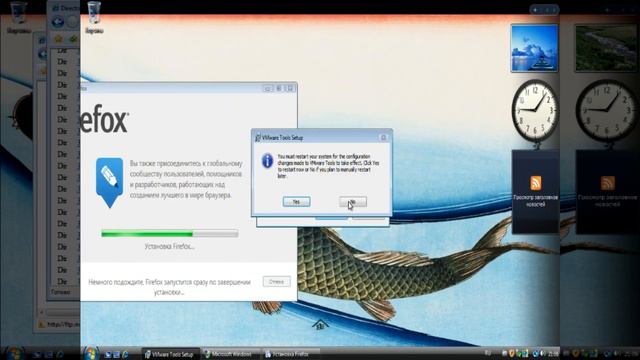Open the Windows Start orb
Image resolution: width=640 pixels, height=360 pixels.
coord(91,353)
